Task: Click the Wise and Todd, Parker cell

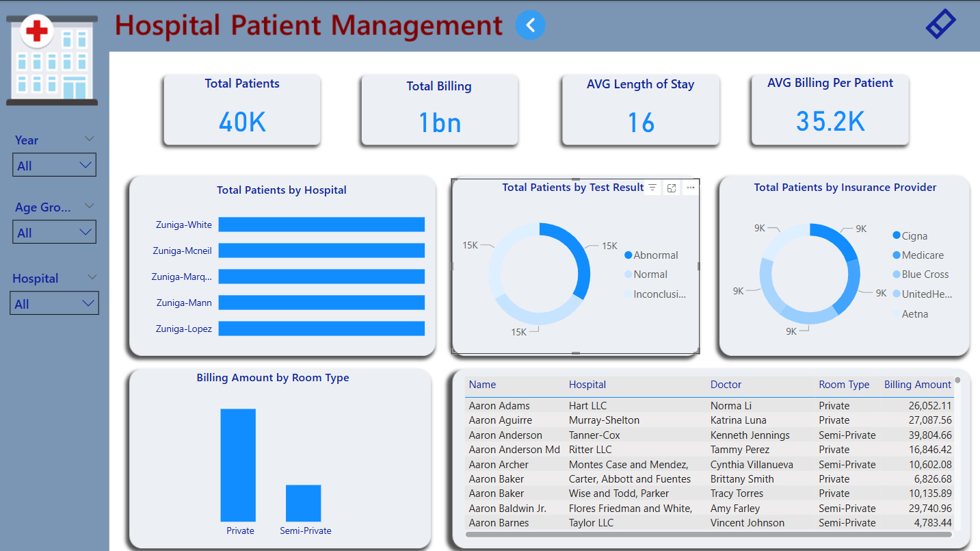Action: click(x=619, y=494)
